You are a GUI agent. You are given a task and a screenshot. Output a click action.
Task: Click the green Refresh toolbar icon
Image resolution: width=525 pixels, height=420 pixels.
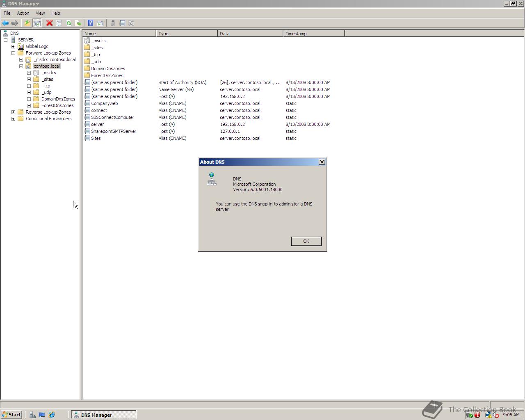pyautogui.click(x=68, y=23)
